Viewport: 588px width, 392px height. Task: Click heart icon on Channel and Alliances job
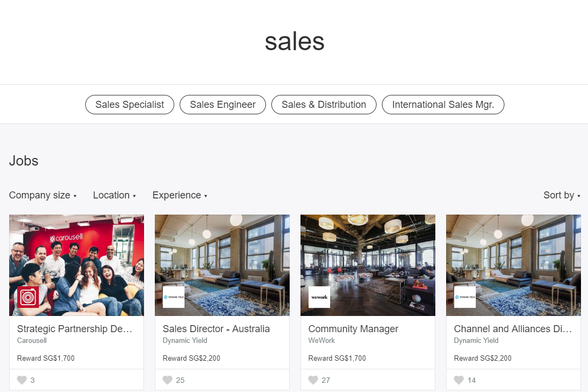coord(459,380)
